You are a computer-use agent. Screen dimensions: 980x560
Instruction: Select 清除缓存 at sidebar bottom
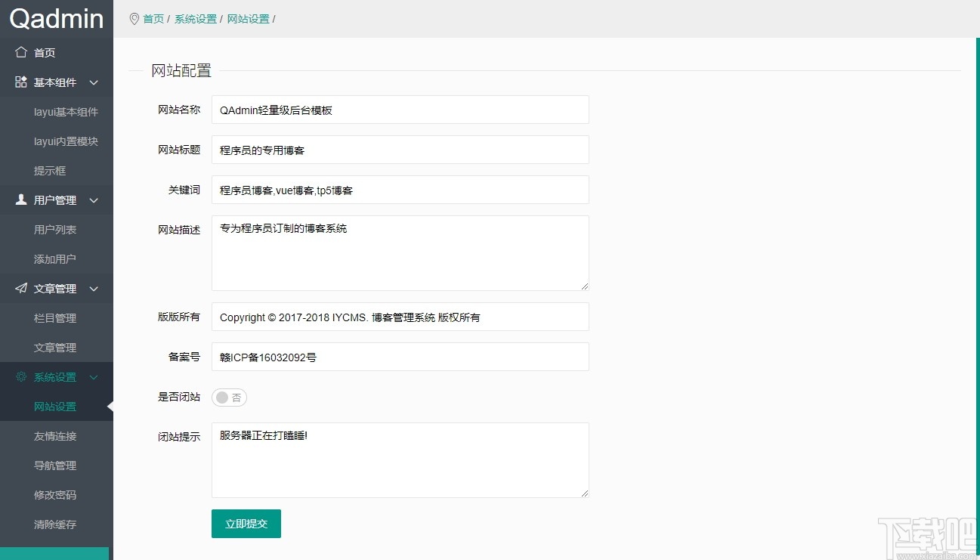click(57, 524)
